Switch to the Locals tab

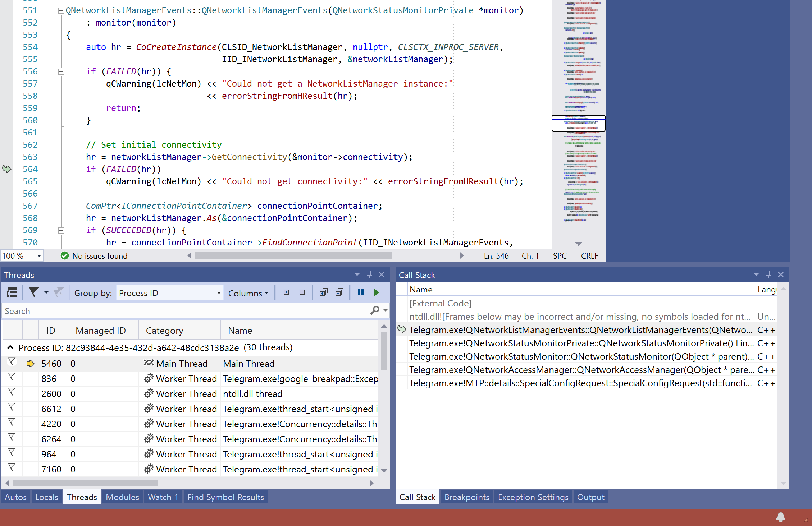click(46, 497)
